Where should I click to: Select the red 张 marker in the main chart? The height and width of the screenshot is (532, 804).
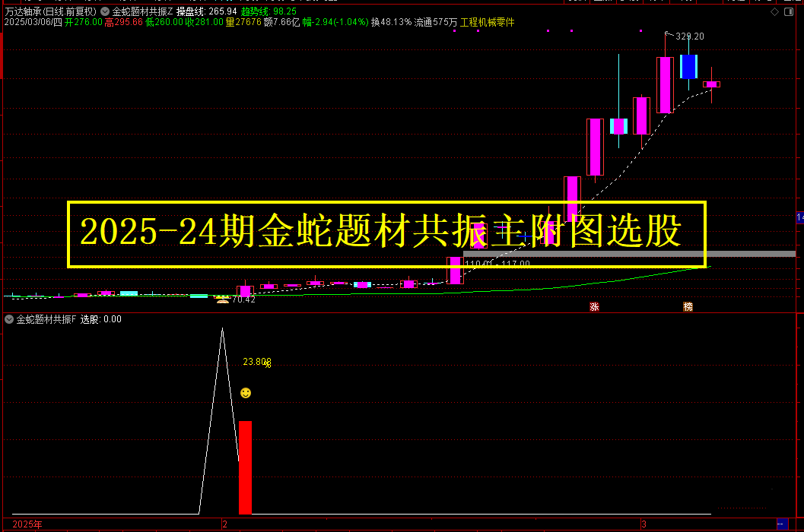(x=594, y=306)
